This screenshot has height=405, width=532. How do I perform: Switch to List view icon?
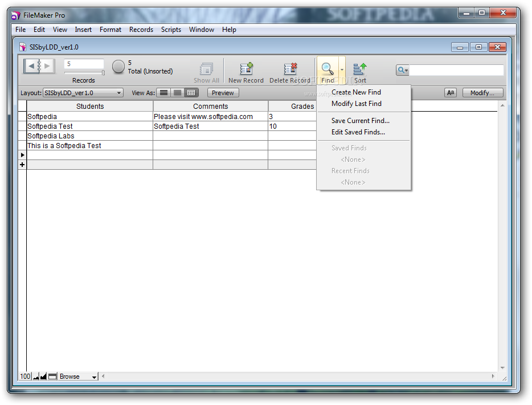tap(178, 93)
